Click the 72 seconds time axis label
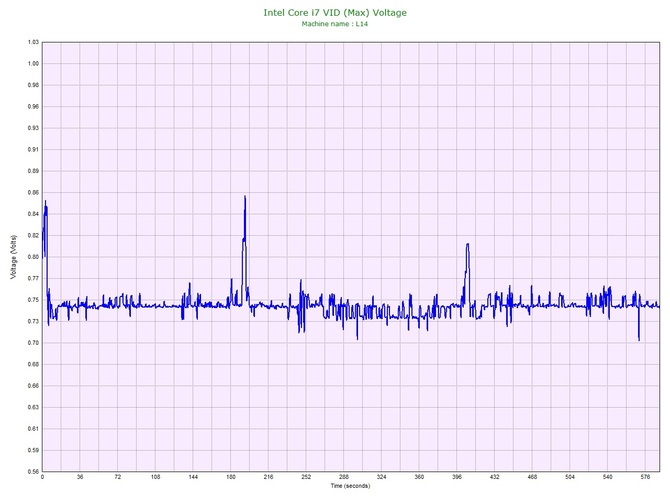 (x=118, y=477)
